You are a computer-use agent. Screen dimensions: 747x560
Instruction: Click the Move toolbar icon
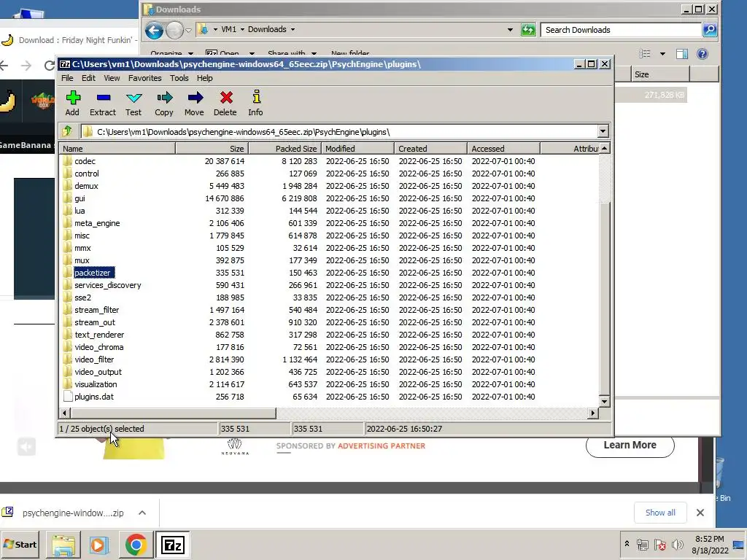click(x=195, y=98)
